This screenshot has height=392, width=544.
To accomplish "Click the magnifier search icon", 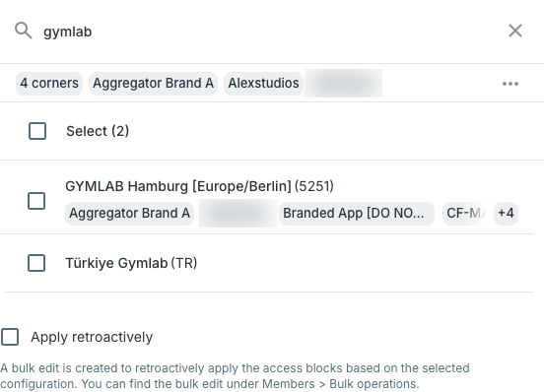I will [24, 31].
